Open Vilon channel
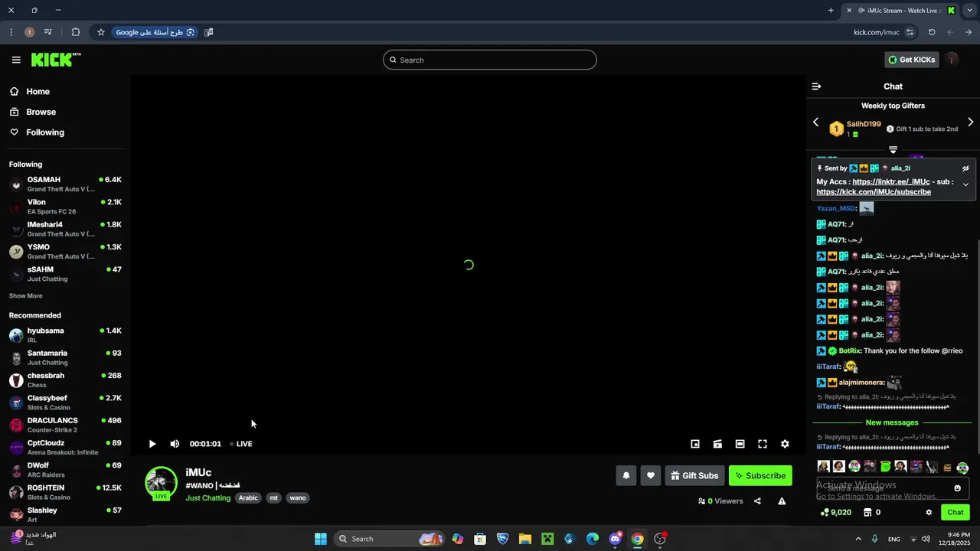 click(x=65, y=207)
